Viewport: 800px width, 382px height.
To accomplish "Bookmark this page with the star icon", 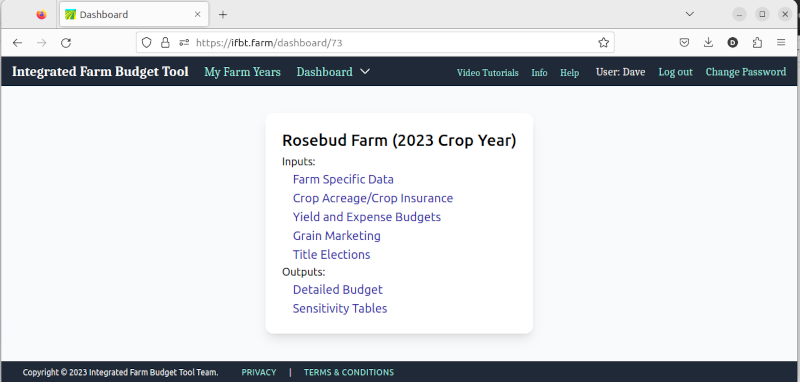I will [604, 43].
